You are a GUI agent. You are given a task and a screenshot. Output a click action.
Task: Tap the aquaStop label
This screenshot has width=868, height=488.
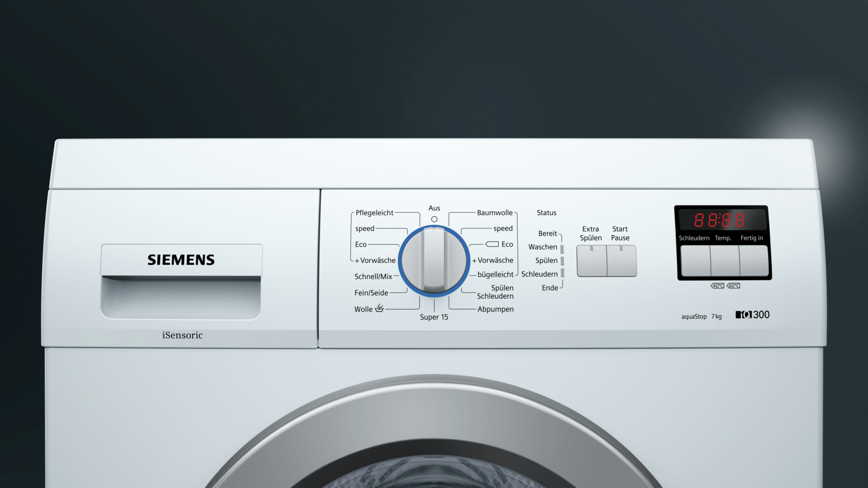[694, 317]
